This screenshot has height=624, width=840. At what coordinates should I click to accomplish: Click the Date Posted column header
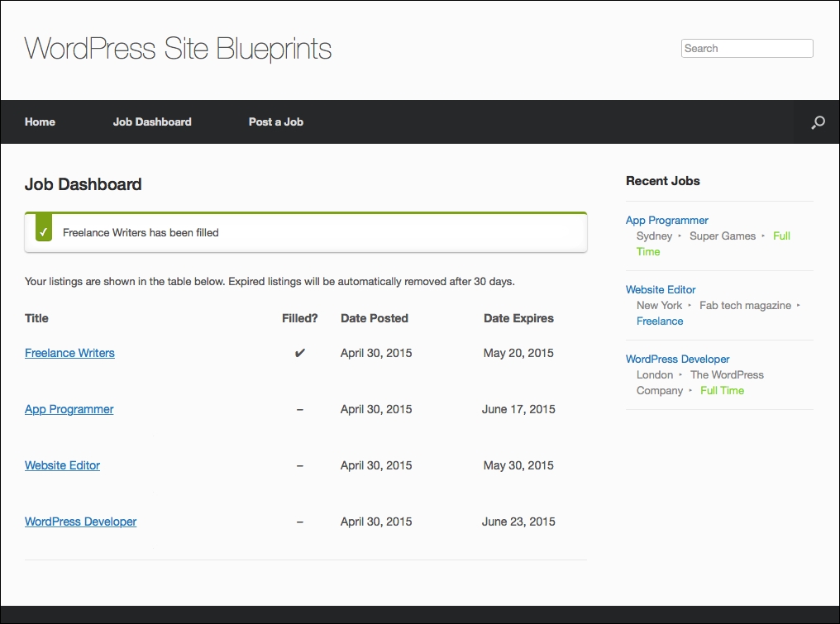tap(375, 318)
